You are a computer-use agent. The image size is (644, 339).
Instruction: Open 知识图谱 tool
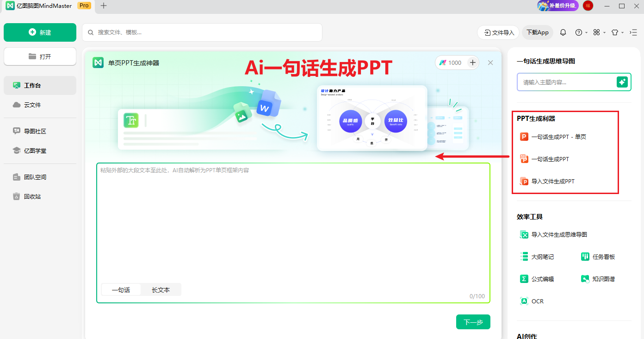pos(598,279)
